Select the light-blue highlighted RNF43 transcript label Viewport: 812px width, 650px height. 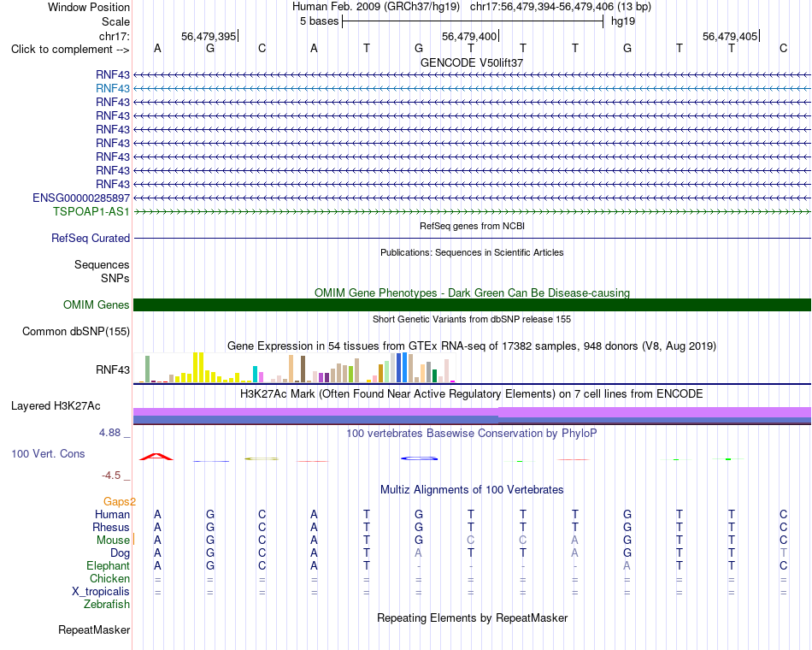pos(112,89)
